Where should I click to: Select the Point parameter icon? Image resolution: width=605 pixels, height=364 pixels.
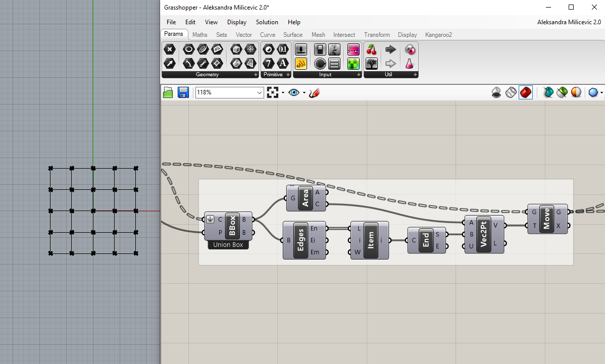tap(169, 49)
